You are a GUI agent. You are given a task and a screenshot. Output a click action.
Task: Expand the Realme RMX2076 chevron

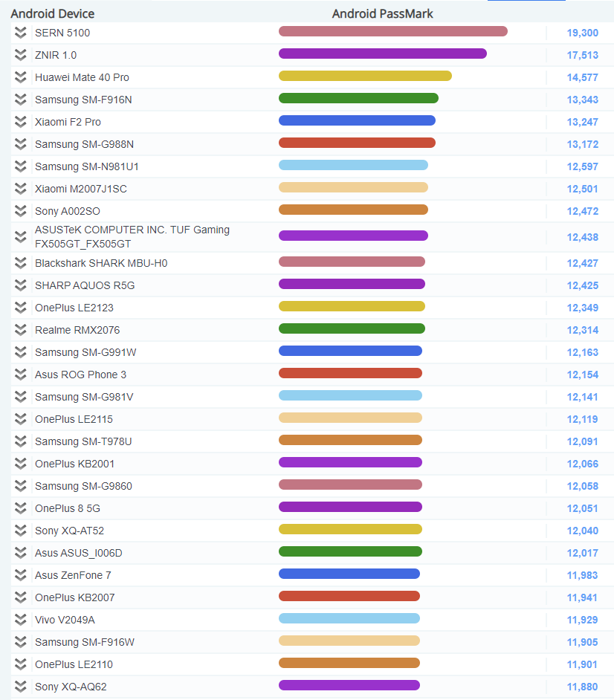(21, 330)
